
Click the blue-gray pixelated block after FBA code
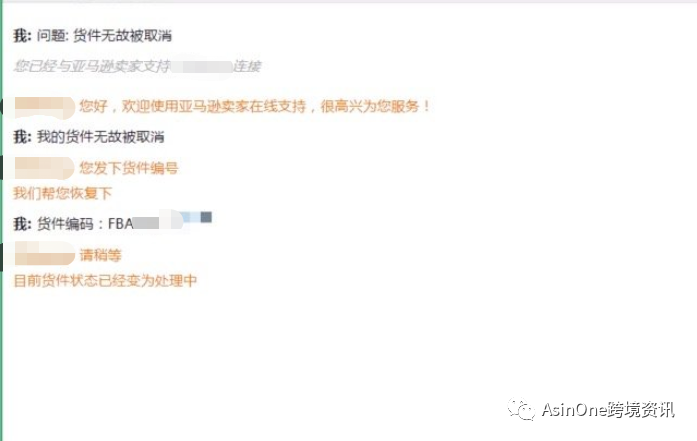pos(198,217)
